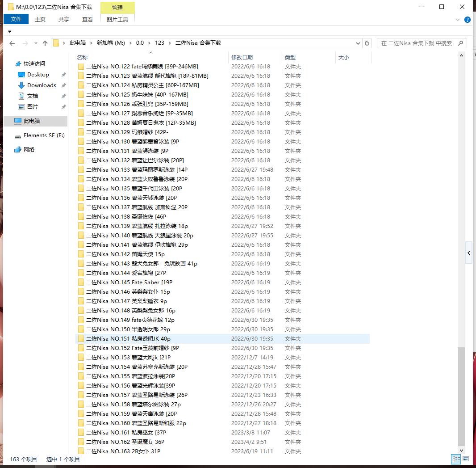
Task: Click vertical scrollbar up arrow
Action: (461, 55)
